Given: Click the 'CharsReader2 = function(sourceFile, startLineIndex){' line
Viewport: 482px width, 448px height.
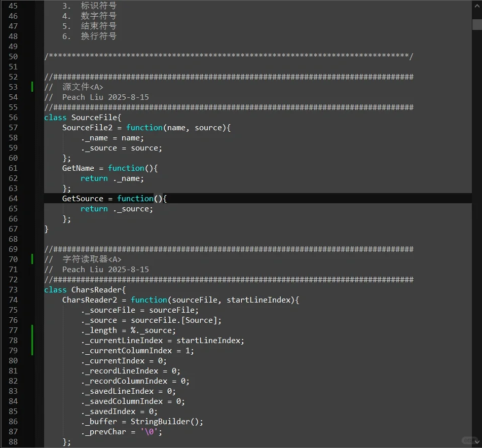Looking at the screenshot, I should click(x=180, y=300).
